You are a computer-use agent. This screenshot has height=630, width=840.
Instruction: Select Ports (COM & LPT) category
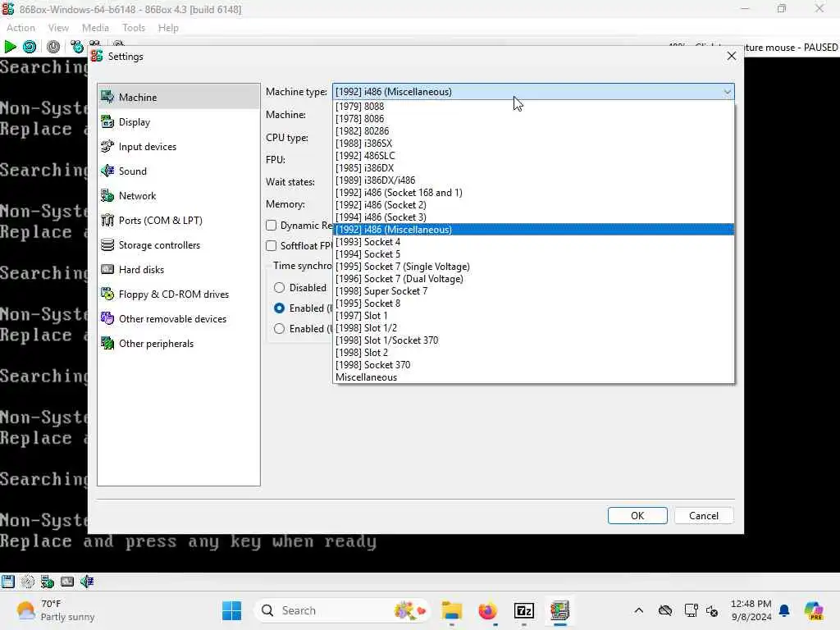pyautogui.click(x=178, y=221)
